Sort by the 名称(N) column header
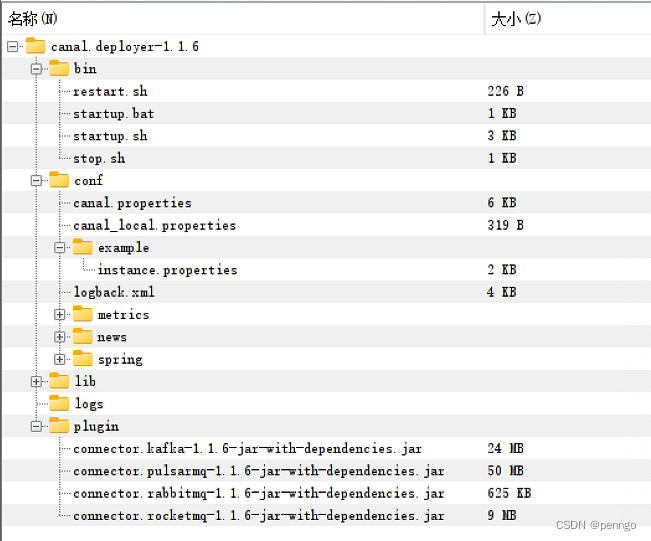The height and width of the screenshot is (541, 651). (x=243, y=19)
